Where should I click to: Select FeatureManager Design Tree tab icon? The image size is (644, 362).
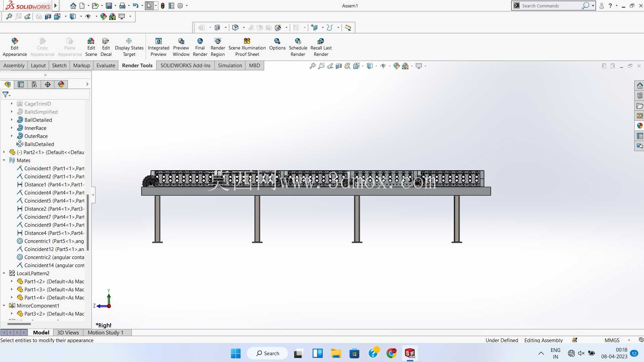7,84
